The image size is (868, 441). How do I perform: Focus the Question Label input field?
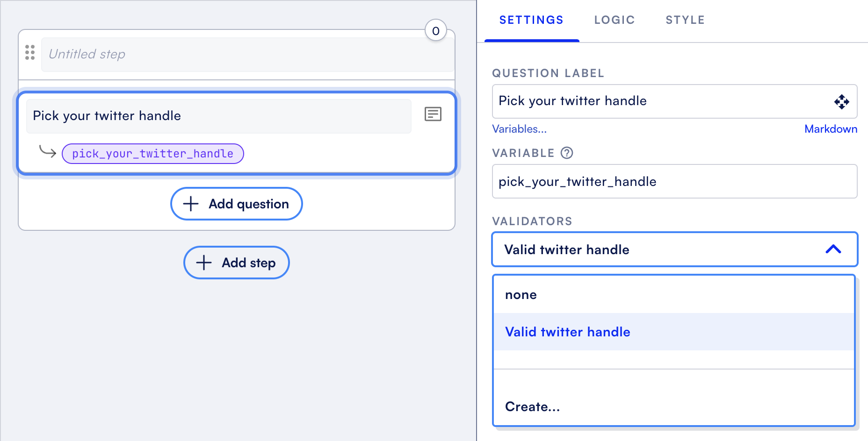pyautogui.click(x=674, y=101)
